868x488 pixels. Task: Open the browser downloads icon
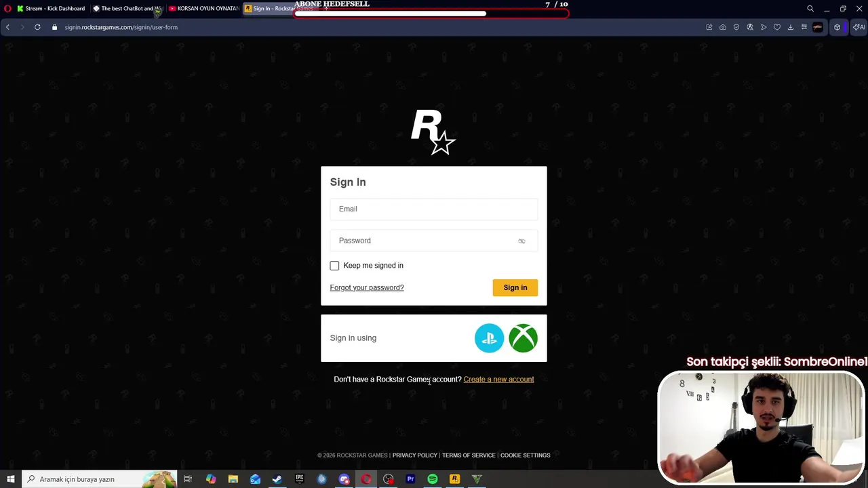coord(791,27)
